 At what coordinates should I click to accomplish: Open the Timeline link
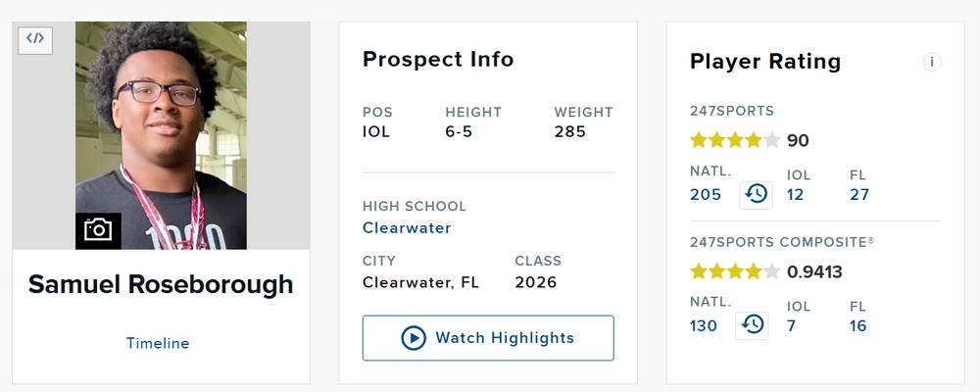click(x=158, y=343)
